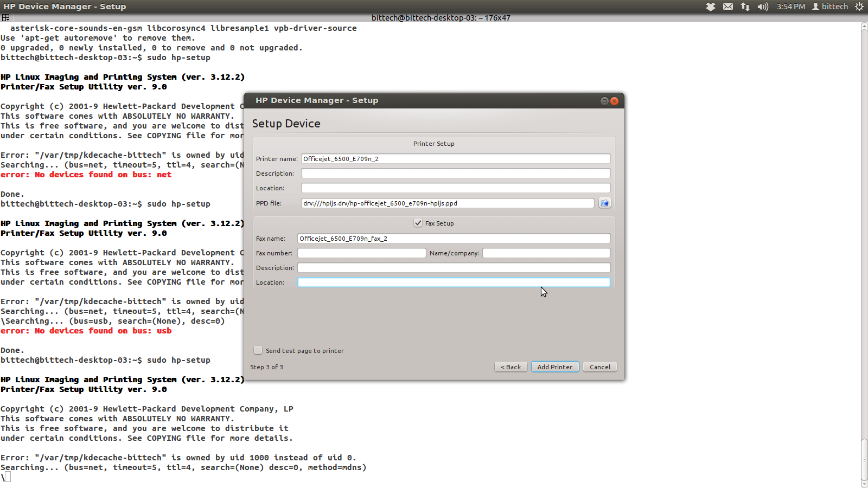This screenshot has height=488, width=868.
Task: Cancel the printer setup dialog
Action: click(x=600, y=367)
